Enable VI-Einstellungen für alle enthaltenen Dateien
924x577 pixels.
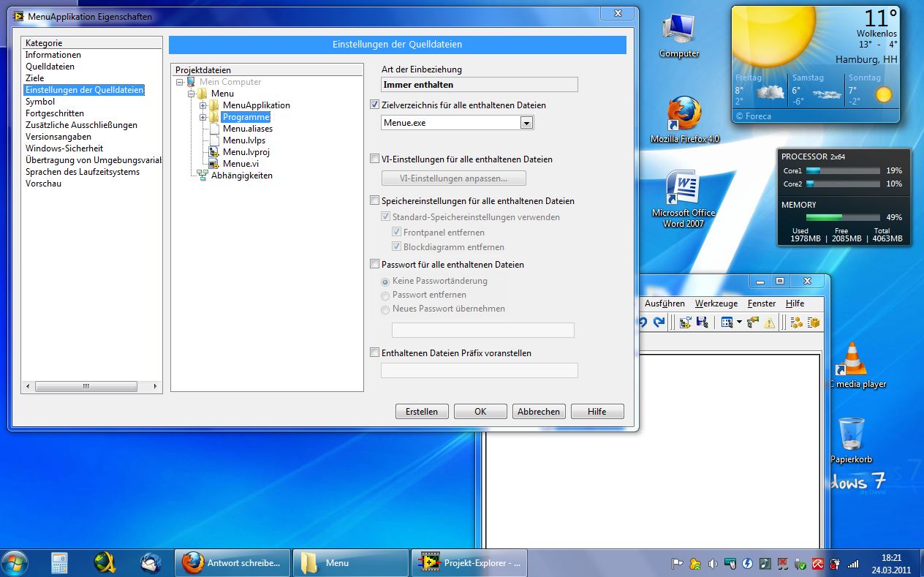coord(375,159)
